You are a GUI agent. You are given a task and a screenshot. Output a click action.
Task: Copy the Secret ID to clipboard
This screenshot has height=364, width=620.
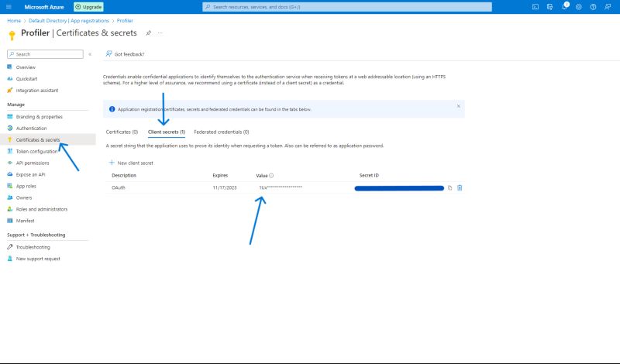[x=450, y=187]
